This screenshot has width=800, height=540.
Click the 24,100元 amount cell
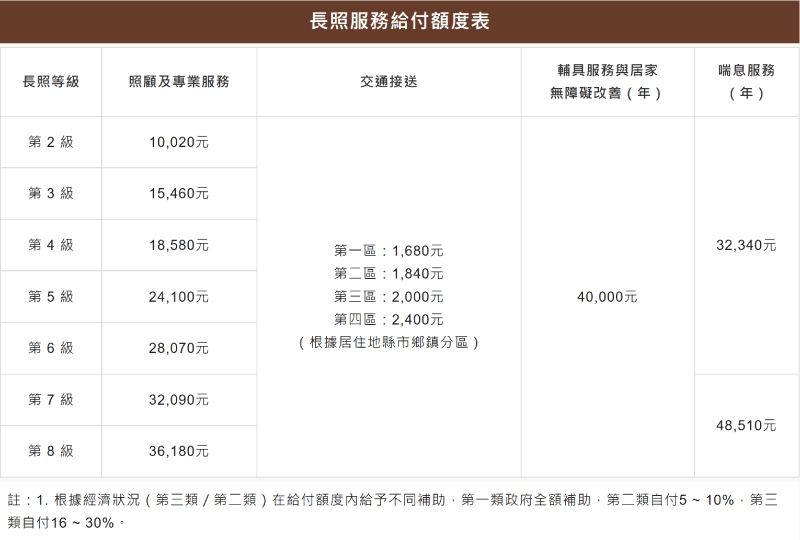[179, 296]
